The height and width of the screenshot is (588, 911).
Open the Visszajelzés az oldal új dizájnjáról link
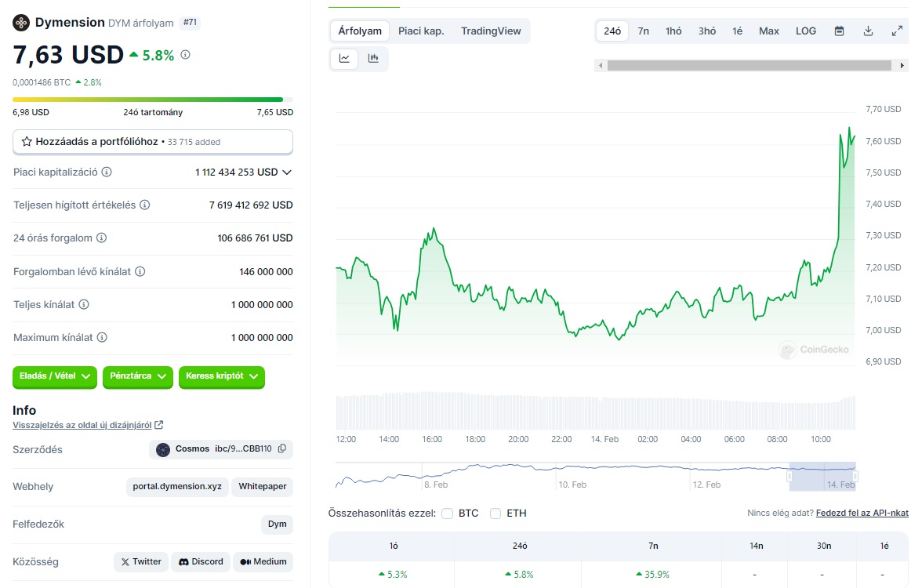pyautogui.click(x=82, y=425)
